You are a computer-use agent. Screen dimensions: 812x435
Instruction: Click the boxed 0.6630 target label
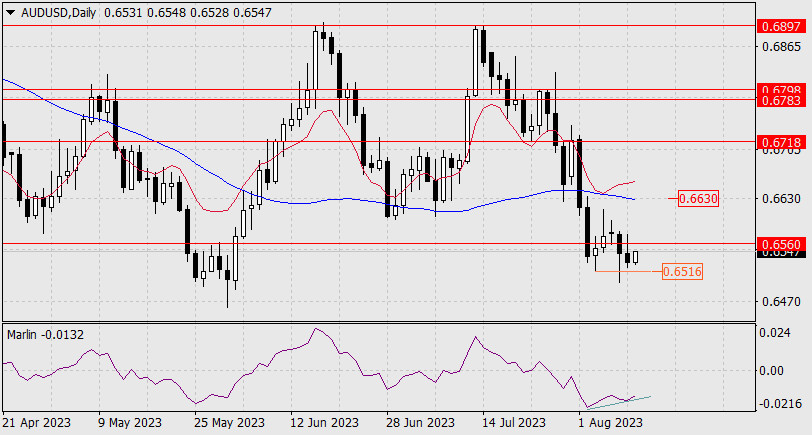(697, 199)
